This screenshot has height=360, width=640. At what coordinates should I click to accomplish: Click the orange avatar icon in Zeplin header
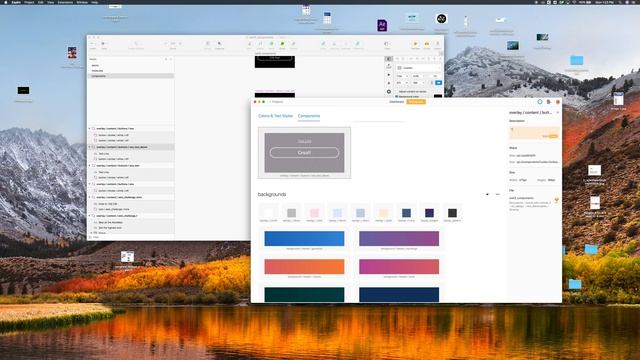coord(558,102)
